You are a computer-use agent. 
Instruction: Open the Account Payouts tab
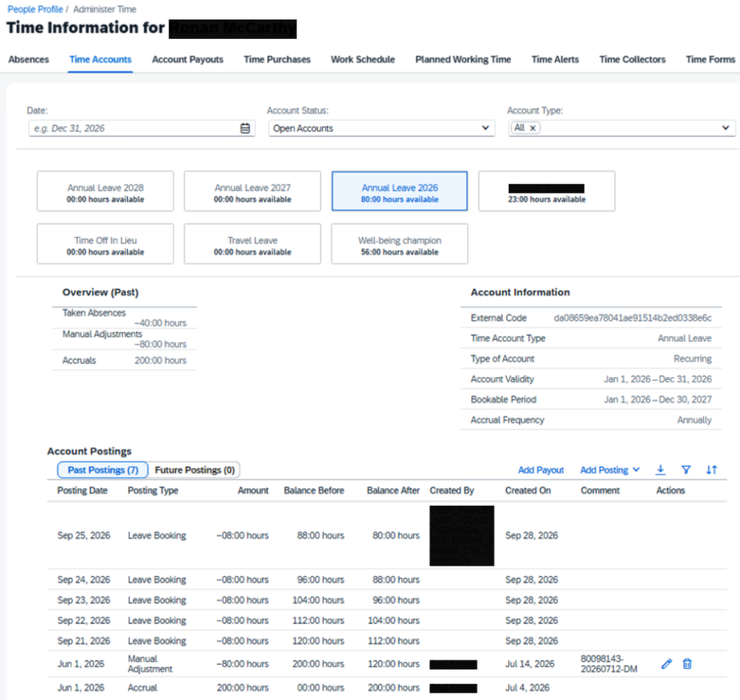pyautogui.click(x=187, y=59)
